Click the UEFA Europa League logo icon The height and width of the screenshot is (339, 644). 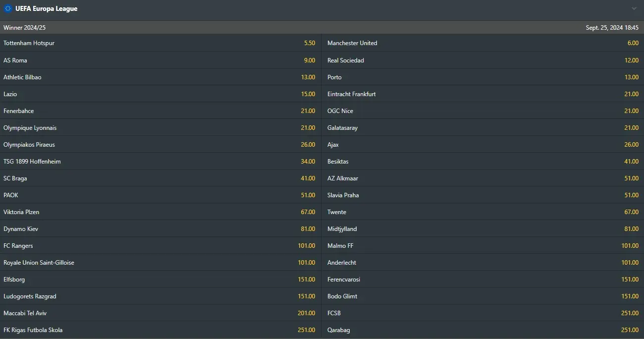[x=8, y=8]
